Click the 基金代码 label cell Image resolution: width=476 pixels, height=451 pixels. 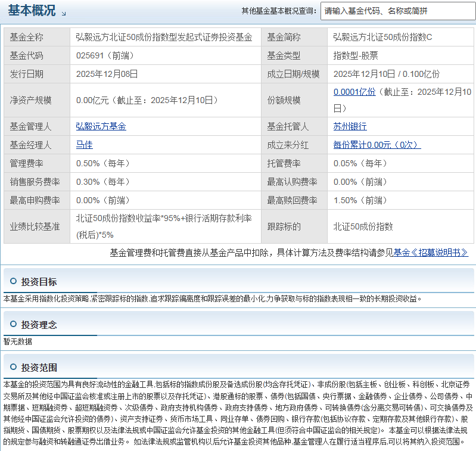[37, 55]
